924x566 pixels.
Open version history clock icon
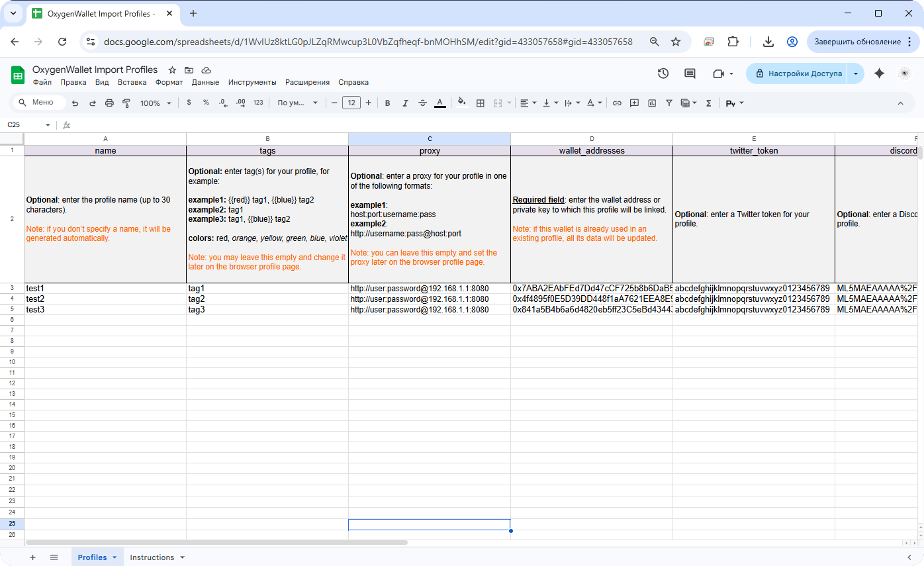pos(663,73)
